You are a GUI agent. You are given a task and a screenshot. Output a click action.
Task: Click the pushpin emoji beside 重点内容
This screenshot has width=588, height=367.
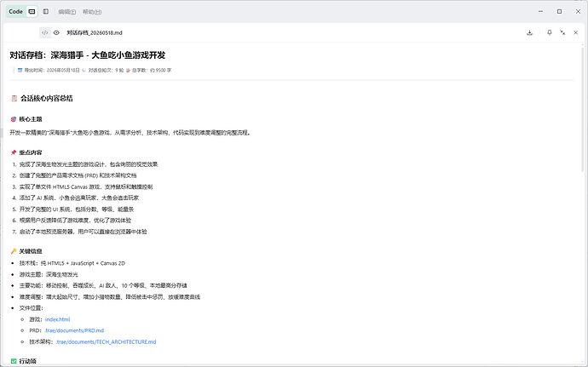pos(14,152)
